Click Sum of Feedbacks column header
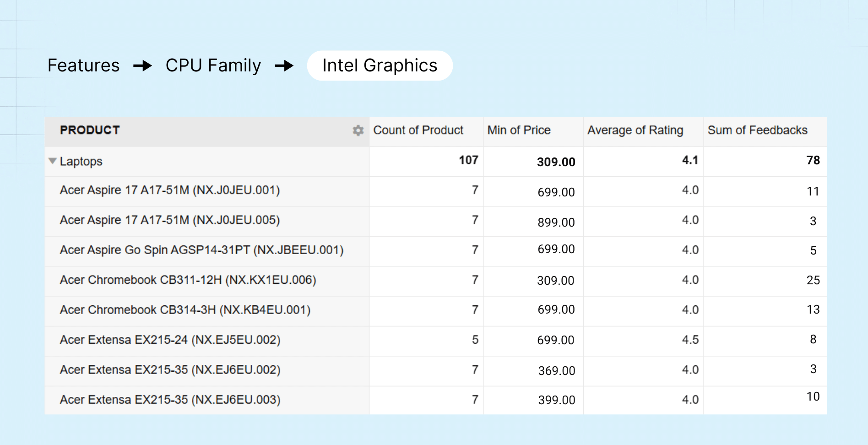This screenshot has width=868, height=445. [x=757, y=130]
